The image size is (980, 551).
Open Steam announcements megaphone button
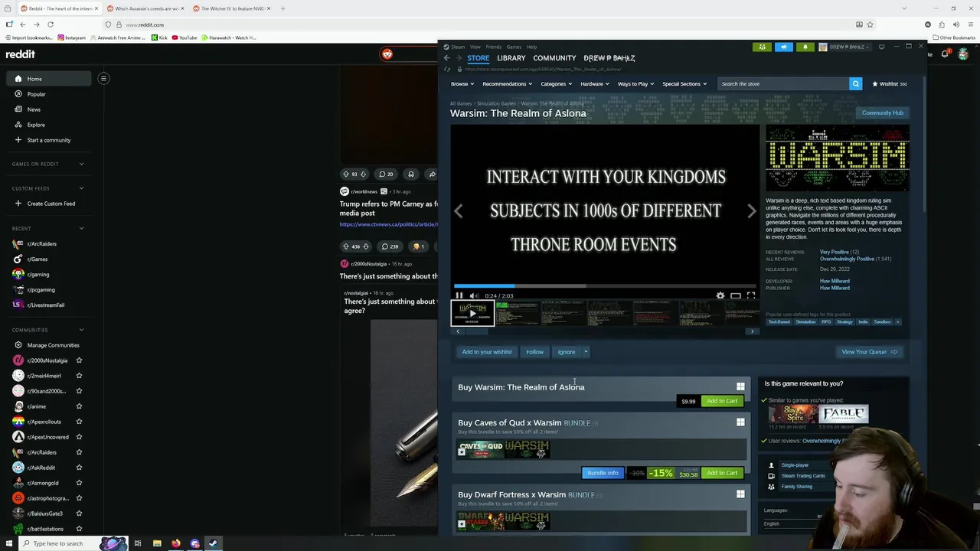click(x=783, y=47)
